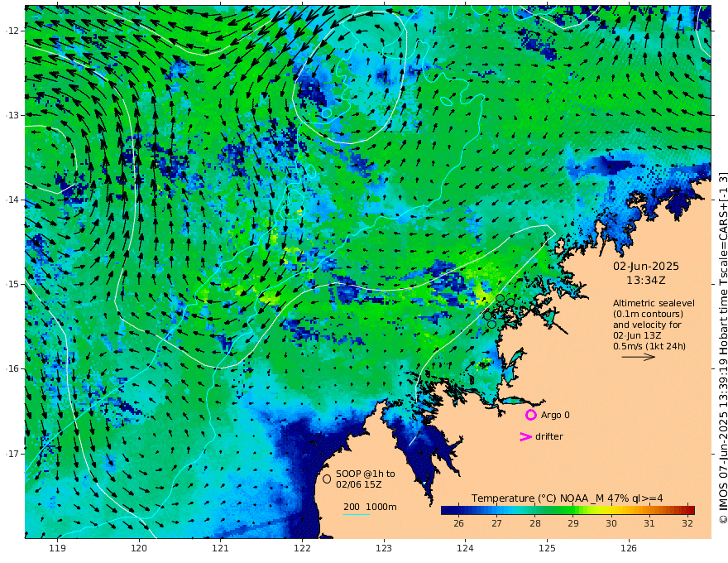Click the 29 value on color bar
The width and height of the screenshot is (728, 563).
(573, 523)
